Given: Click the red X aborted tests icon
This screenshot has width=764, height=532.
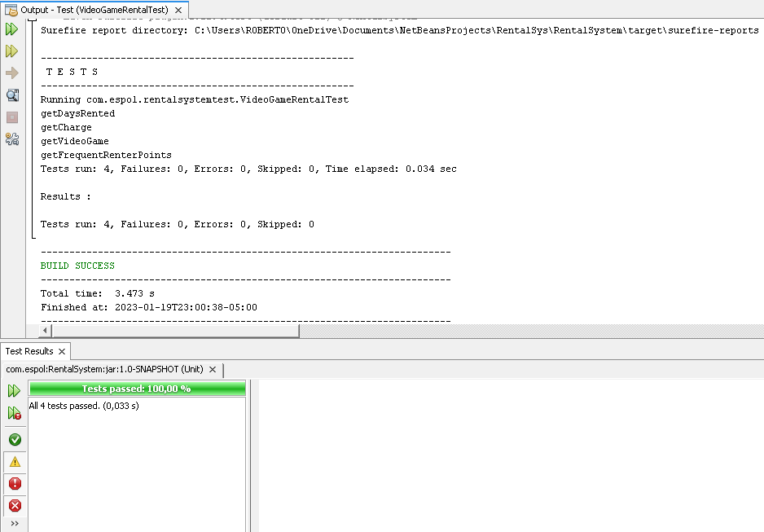Looking at the screenshot, I should click(x=14, y=506).
